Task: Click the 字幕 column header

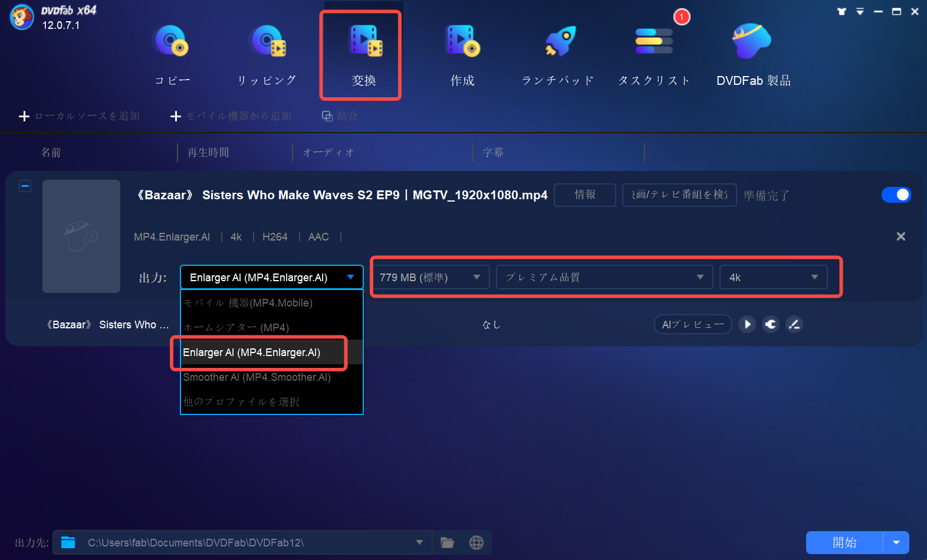Action: [x=493, y=153]
